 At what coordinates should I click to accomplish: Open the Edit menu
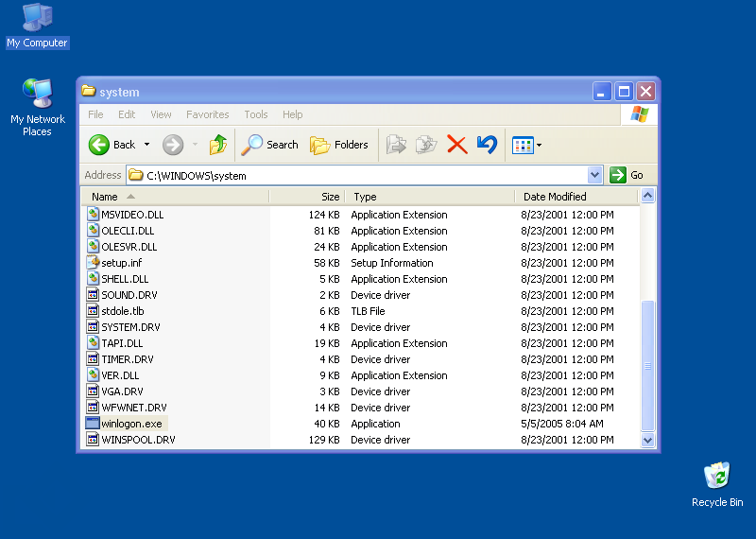pos(127,114)
